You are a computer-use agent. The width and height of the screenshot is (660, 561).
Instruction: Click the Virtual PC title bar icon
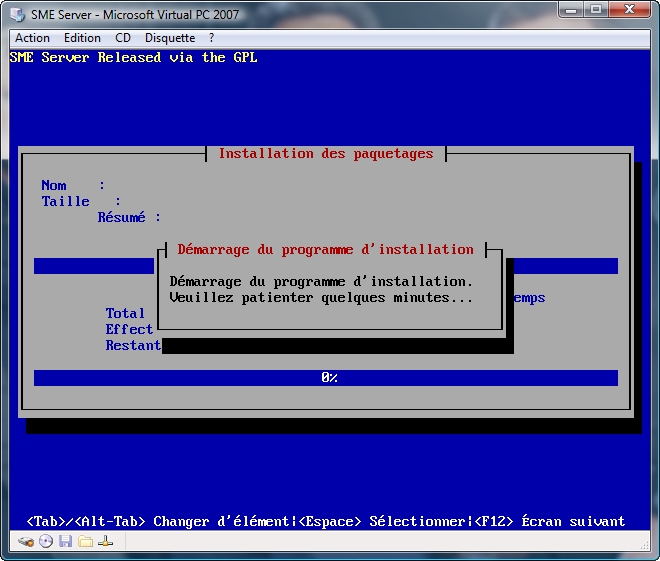pos(17,14)
